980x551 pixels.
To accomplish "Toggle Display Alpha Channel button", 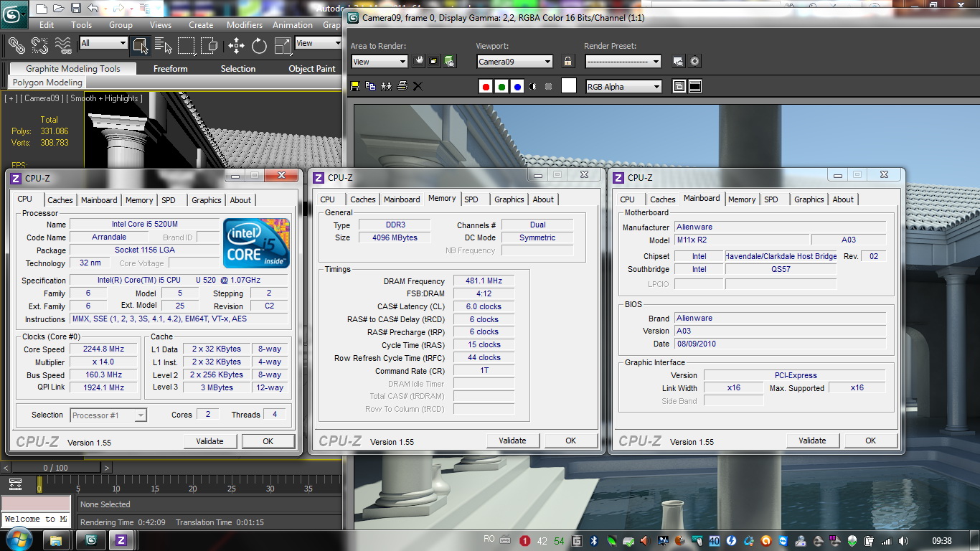I will click(x=533, y=87).
